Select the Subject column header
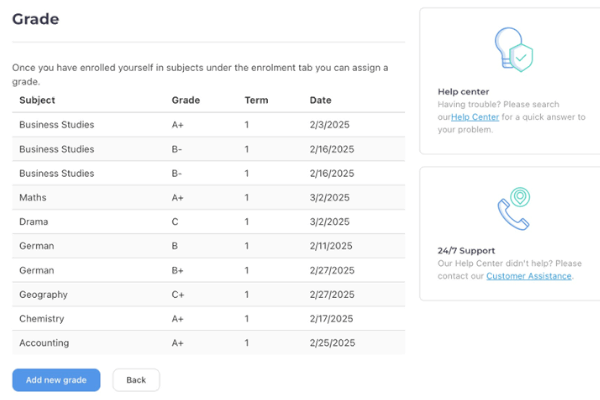The image size is (600, 400). [37, 100]
